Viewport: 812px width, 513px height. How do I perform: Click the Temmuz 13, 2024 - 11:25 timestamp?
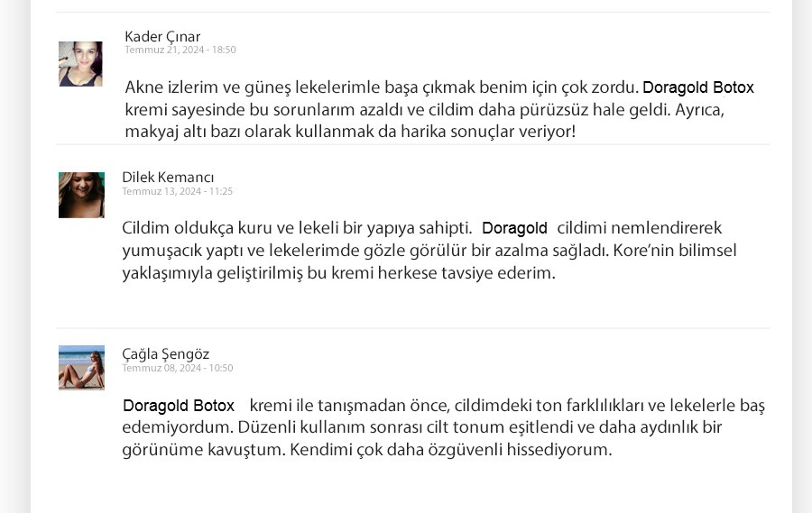coord(178,191)
